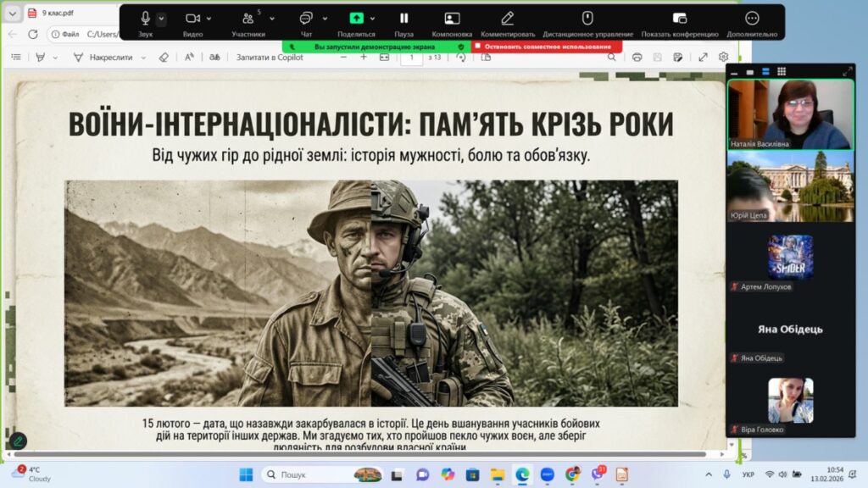Select the eraser tool in PDF toolbar
The image size is (868, 488).
click(x=164, y=57)
